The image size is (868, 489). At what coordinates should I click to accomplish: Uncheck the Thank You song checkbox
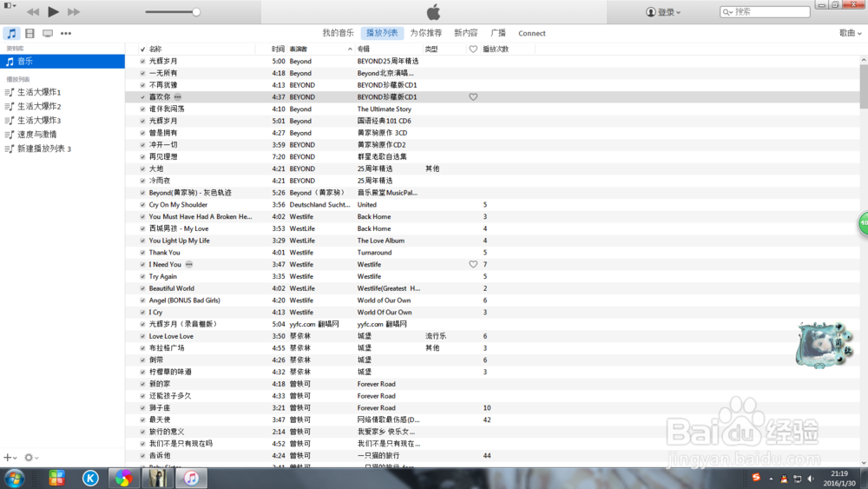(x=143, y=253)
